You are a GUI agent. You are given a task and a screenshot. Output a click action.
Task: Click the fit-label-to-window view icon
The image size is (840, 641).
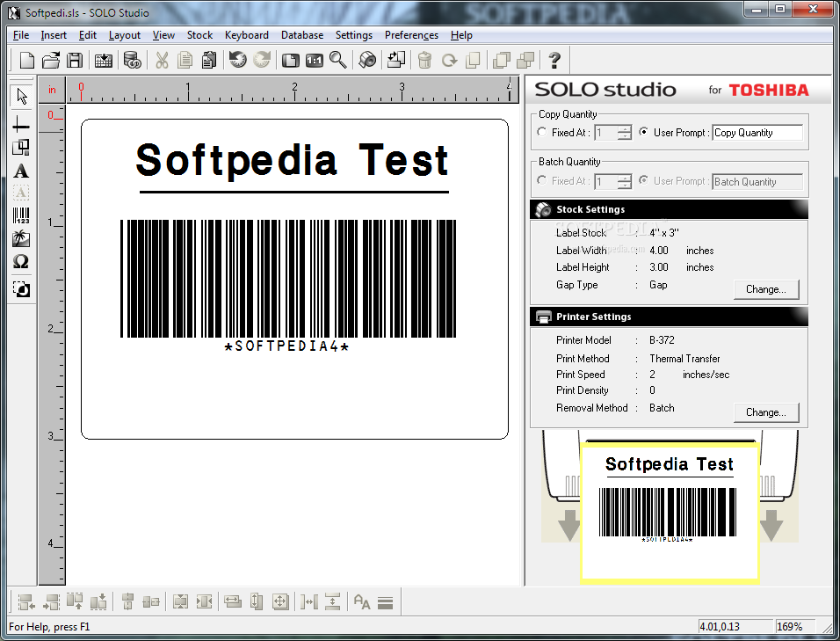[x=290, y=60]
